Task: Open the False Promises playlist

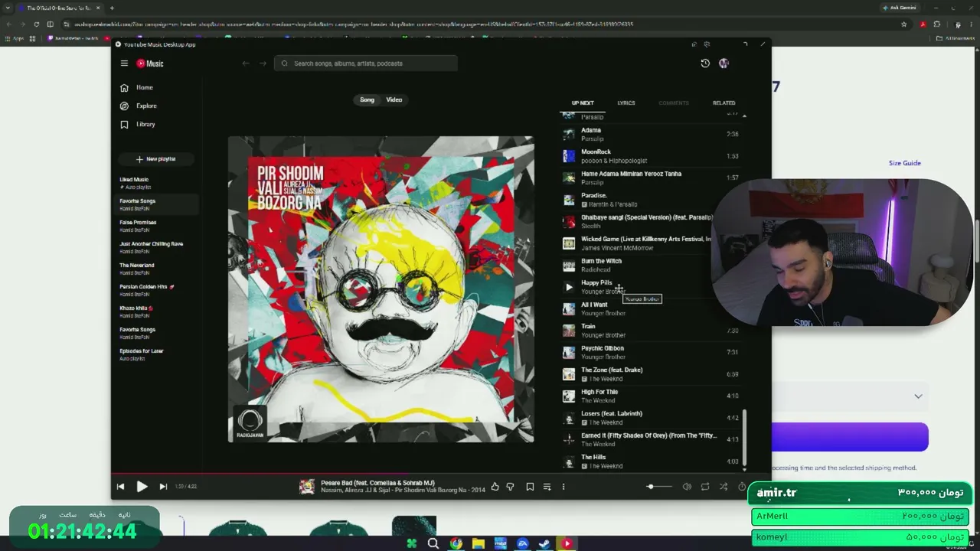Action: (157, 226)
